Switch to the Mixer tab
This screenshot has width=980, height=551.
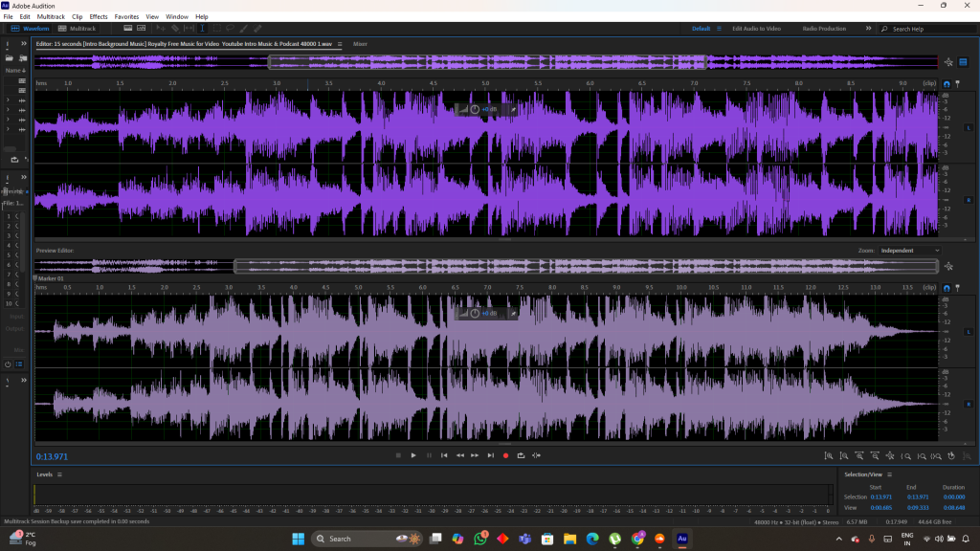point(360,44)
